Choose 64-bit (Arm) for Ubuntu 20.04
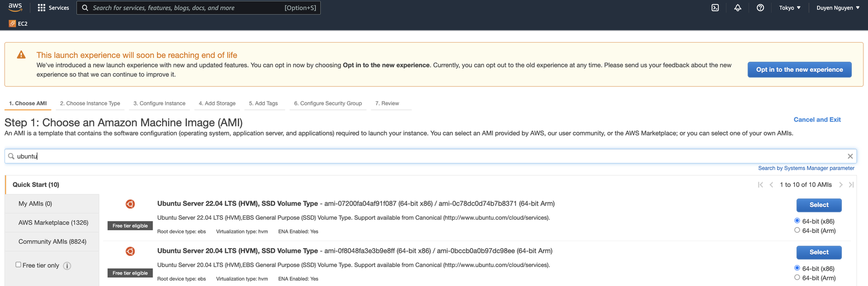 coord(797,278)
